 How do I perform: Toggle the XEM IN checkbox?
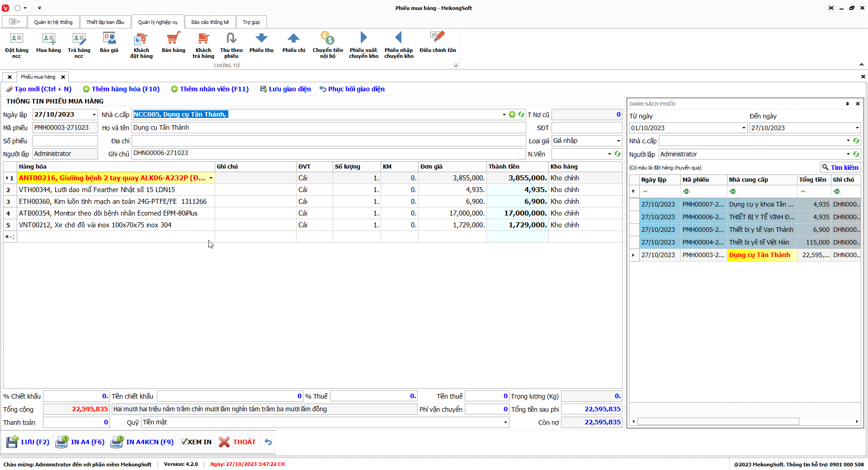coord(184,442)
